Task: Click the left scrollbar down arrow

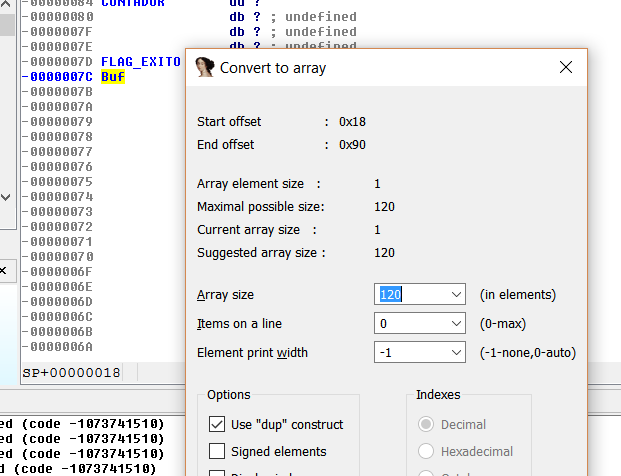Action: coord(7,195)
